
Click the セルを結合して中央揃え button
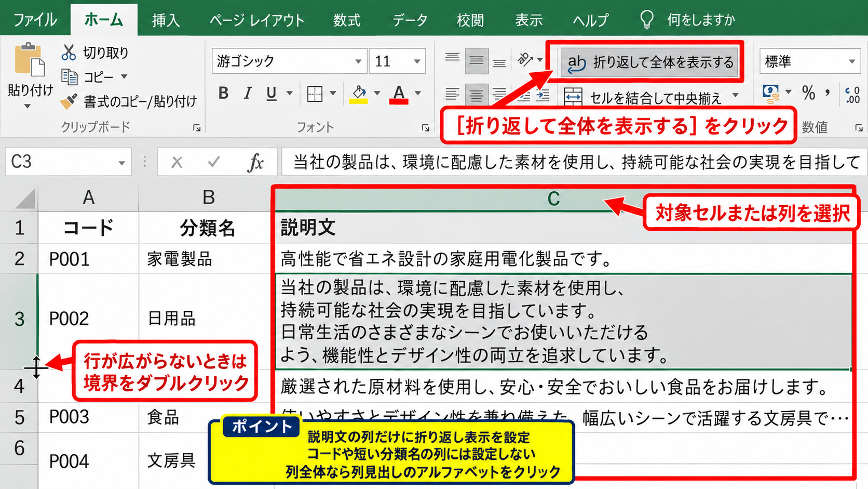point(643,97)
